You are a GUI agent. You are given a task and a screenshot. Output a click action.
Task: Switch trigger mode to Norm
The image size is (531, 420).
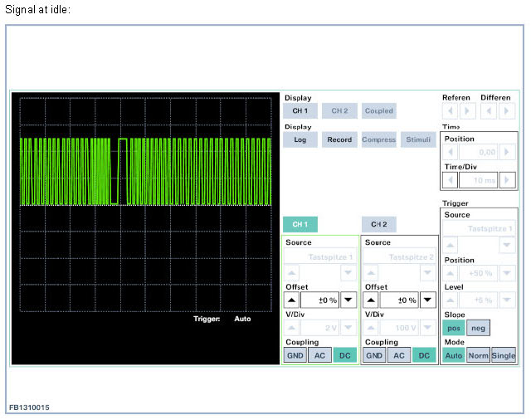tap(478, 355)
